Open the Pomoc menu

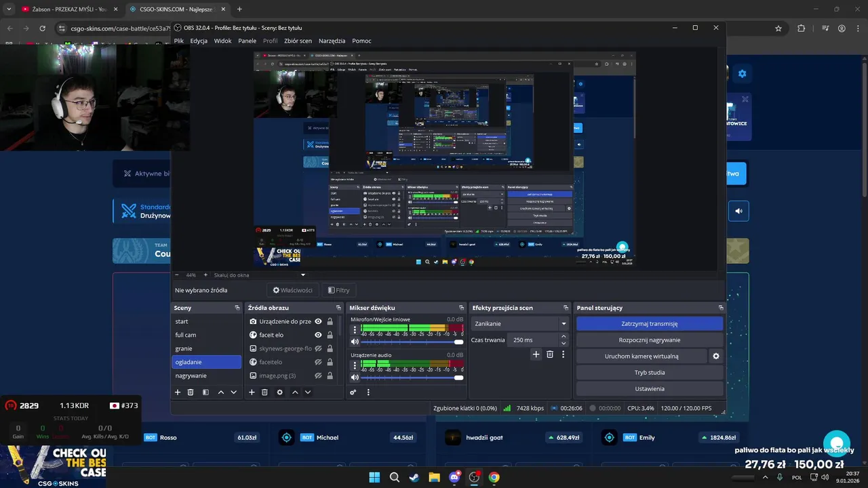[361, 41]
